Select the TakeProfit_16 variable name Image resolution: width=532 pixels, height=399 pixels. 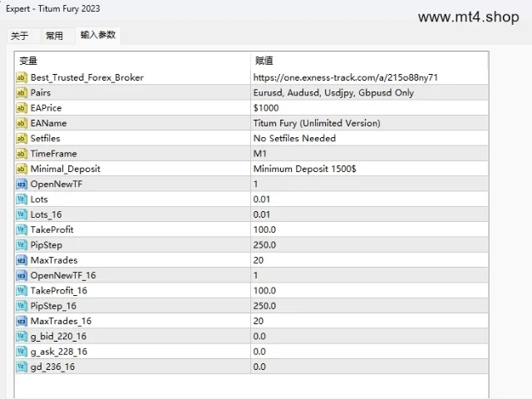[59, 291]
